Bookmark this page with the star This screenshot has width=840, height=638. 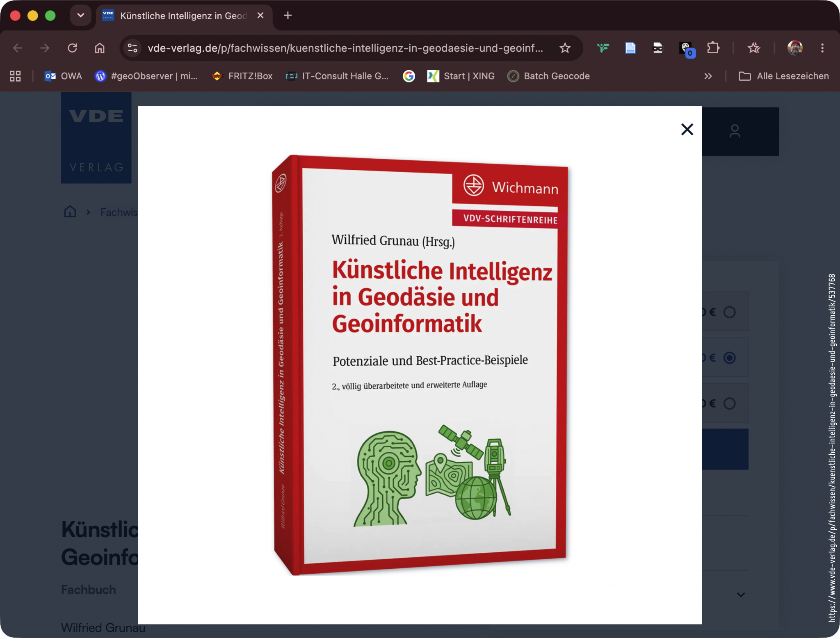565,48
